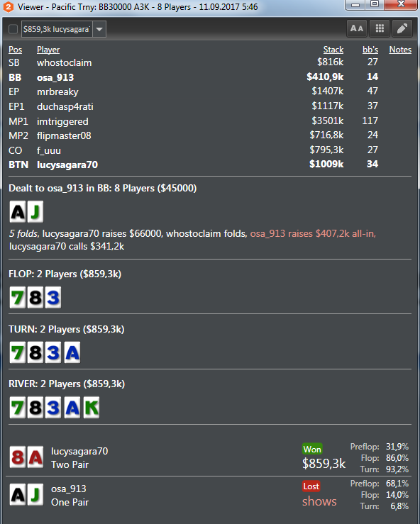Click the Notes column header
Screen dimensions: 420x524
pyautogui.click(x=400, y=50)
